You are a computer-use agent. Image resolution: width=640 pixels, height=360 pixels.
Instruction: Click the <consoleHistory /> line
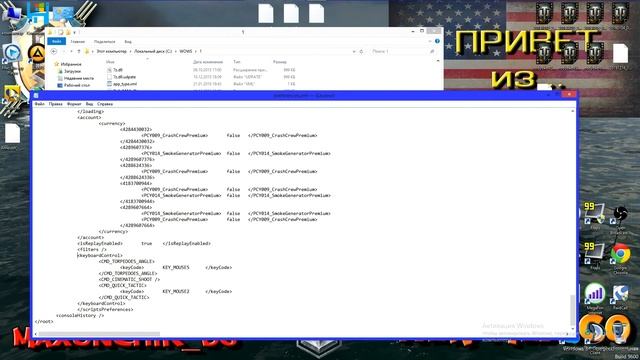coord(80,316)
